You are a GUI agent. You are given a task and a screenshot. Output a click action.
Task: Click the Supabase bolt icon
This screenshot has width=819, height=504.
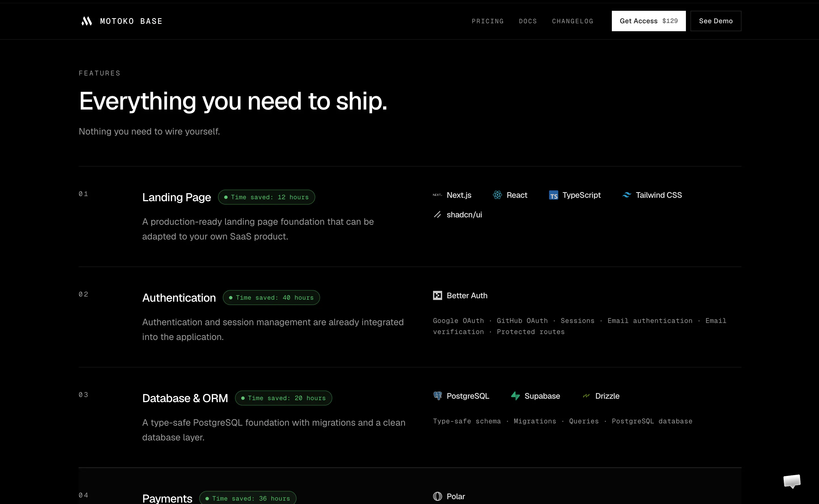coord(515,396)
